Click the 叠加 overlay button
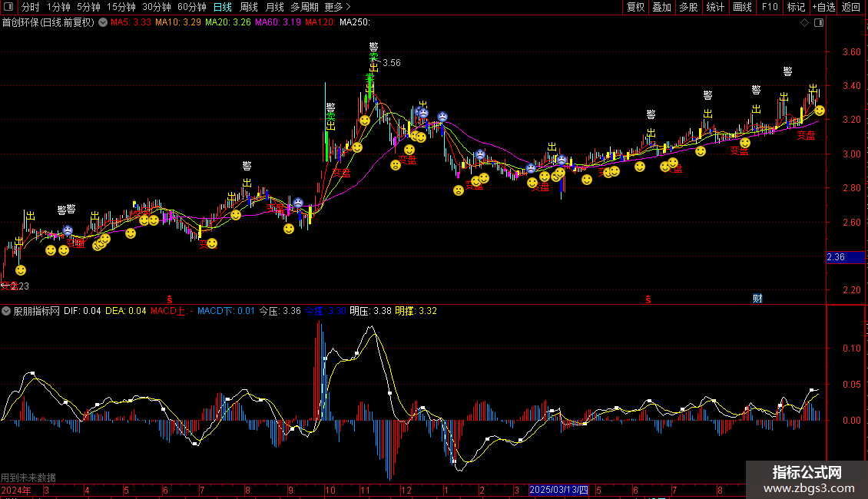This screenshot has height=499, width=868. click(661, 7)
